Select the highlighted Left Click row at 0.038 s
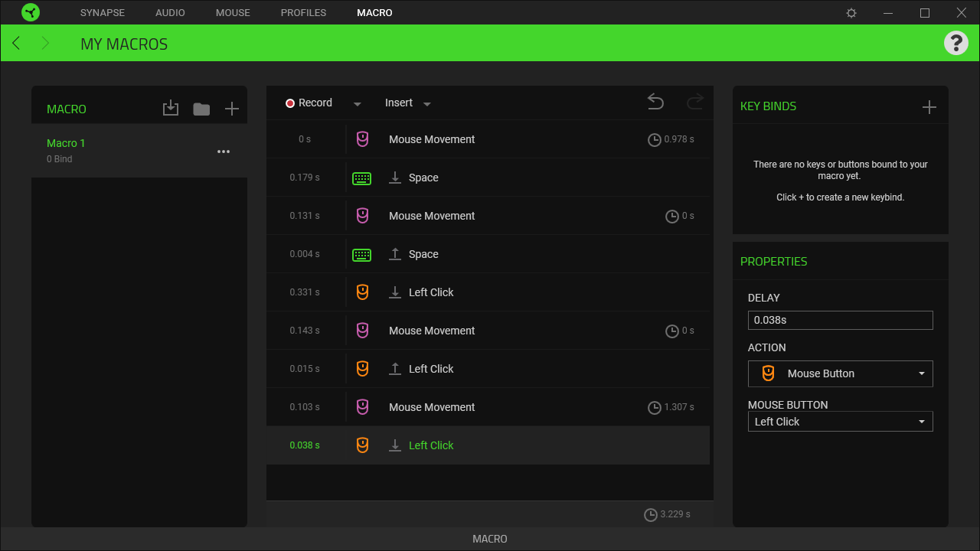The width and height of the screenshot is (980, 551). pyautogui.click(x=488, y=445)
